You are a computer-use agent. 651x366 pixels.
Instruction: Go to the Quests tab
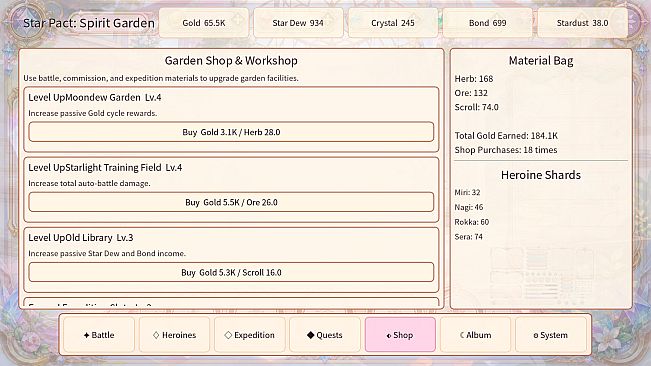pyautogui.click(x=325, y=335)
